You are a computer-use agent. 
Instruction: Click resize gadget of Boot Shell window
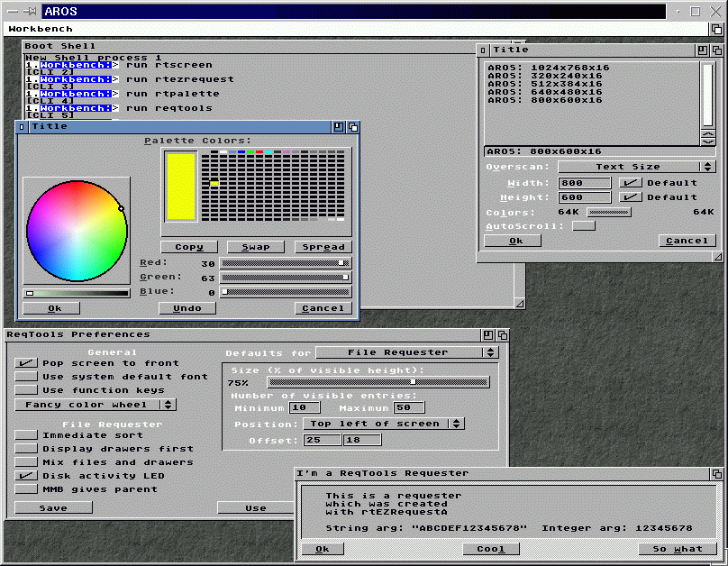(520, 304)
